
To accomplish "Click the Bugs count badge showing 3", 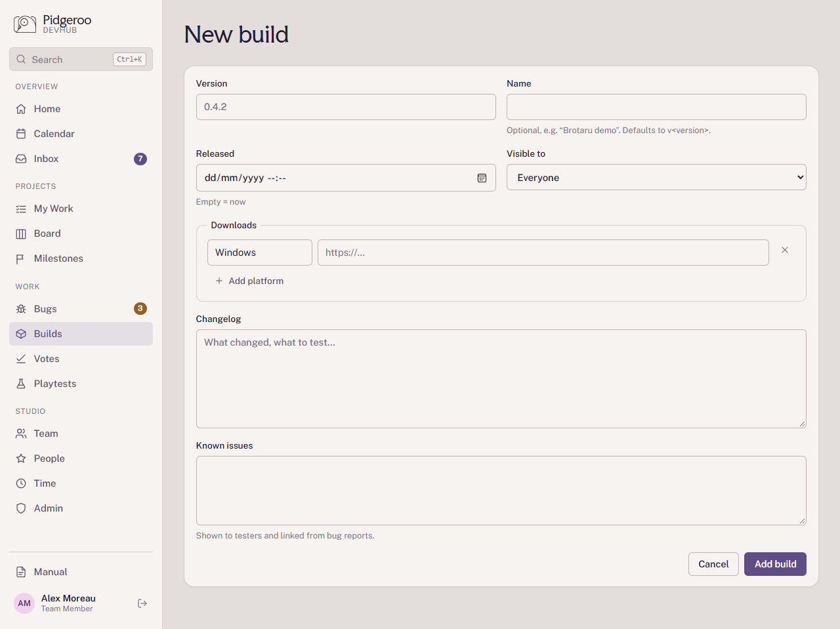I will pyautogui.click(x=140, y=309).
